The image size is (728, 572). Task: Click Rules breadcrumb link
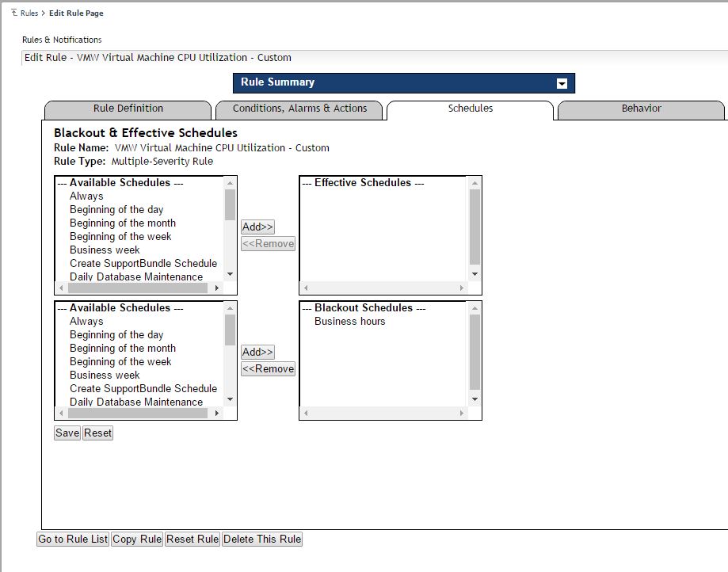tap(29, 13)
